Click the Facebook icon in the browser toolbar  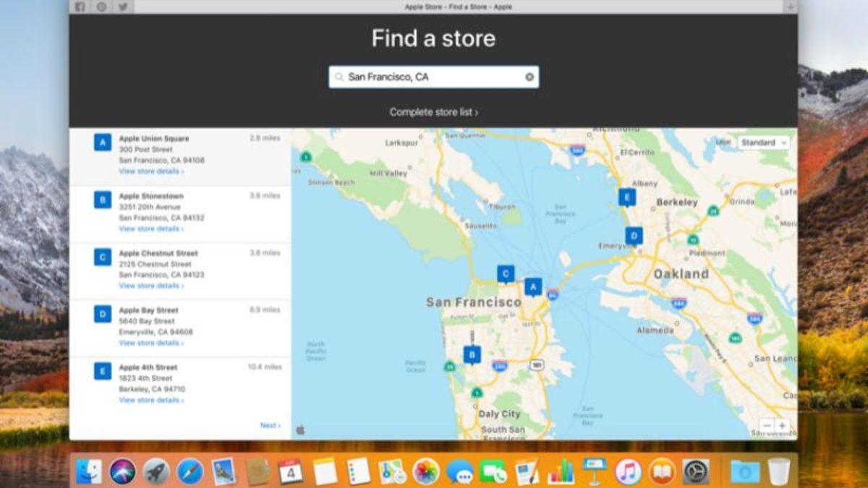(80, 7)
